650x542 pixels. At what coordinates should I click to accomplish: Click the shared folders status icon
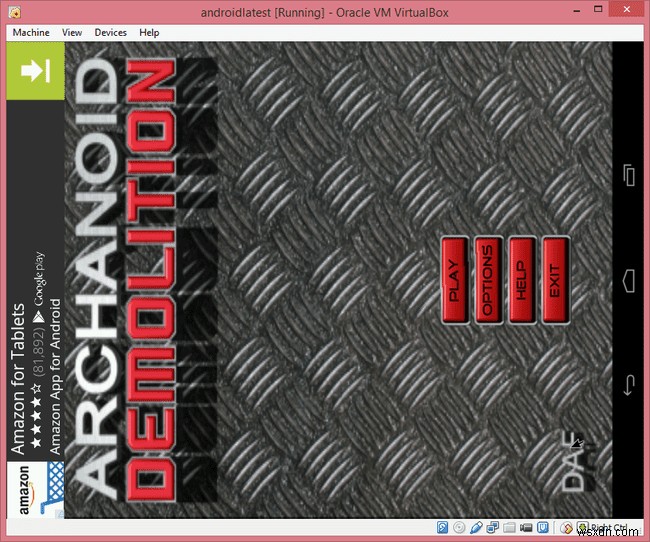(509, 527)
